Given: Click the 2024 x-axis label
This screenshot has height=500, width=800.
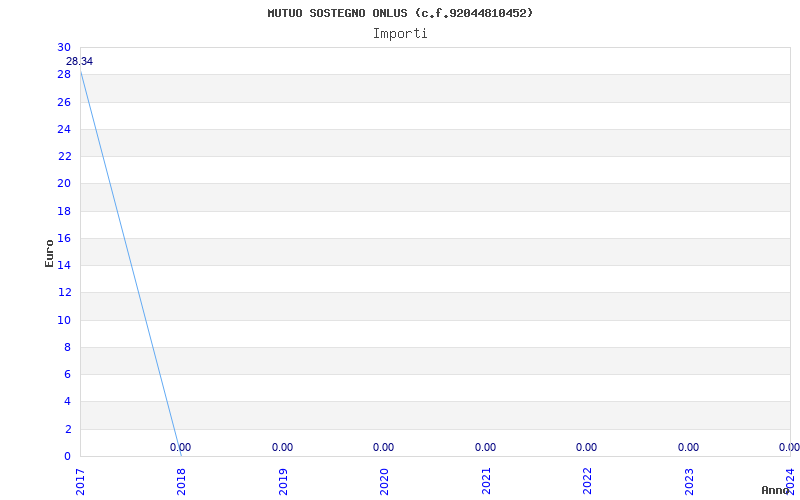Looking at the screenshot, I should [x=791, y=482].
